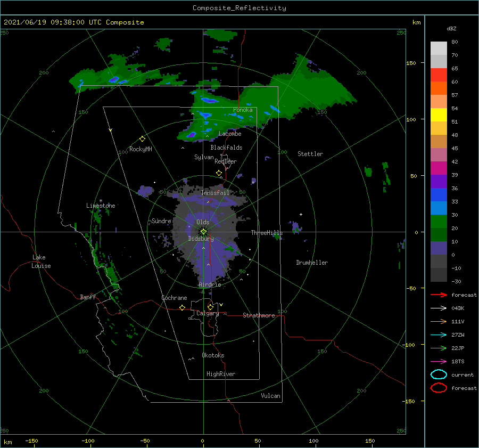Click the Composite_Reflectivity title
Image resolution: width=479 pixels, height=448 pixels.
(240, 8)
